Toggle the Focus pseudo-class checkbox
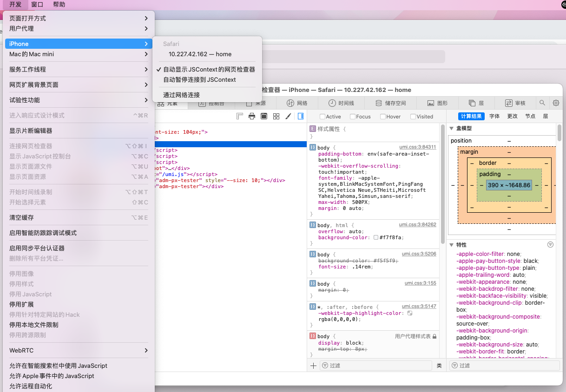 [353, 117]
